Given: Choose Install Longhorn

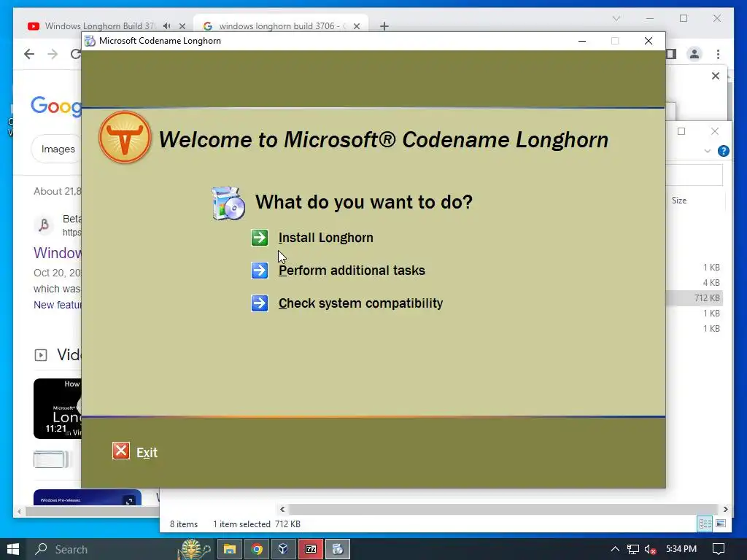Looking at the screenshot, I should 326,238.
